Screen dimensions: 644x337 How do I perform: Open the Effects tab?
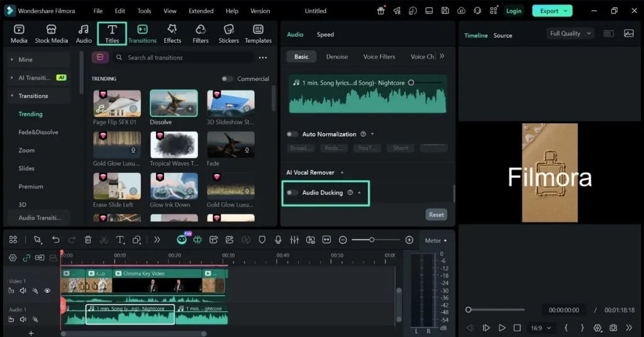(x=172, y=34)
